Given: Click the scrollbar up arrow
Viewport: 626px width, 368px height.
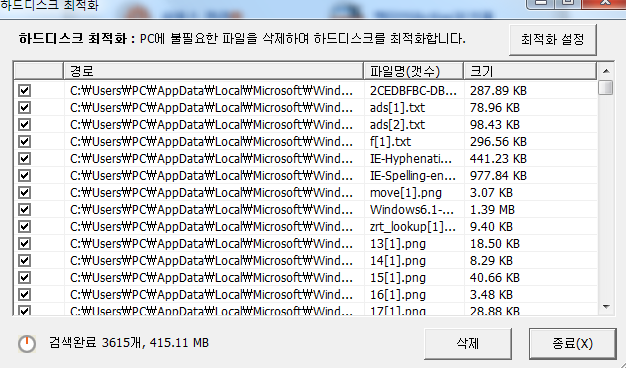Looking at the screenshot, I should point(606,71).
